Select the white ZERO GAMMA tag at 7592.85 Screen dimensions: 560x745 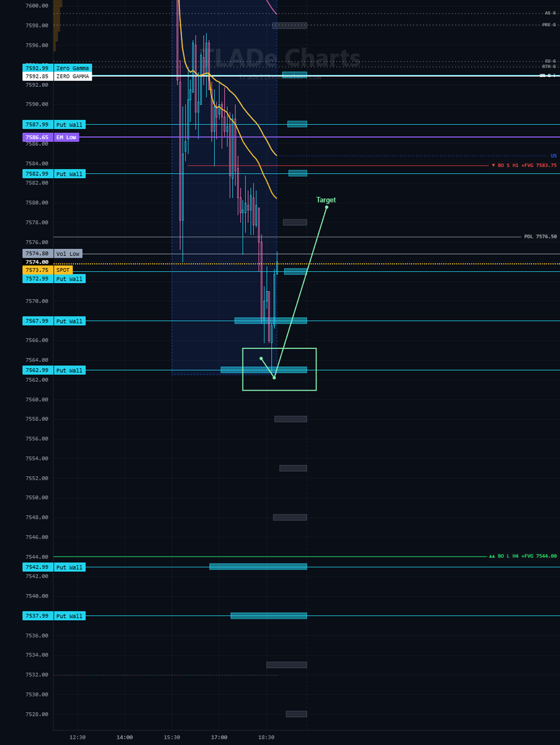click(x=73, y=76)
